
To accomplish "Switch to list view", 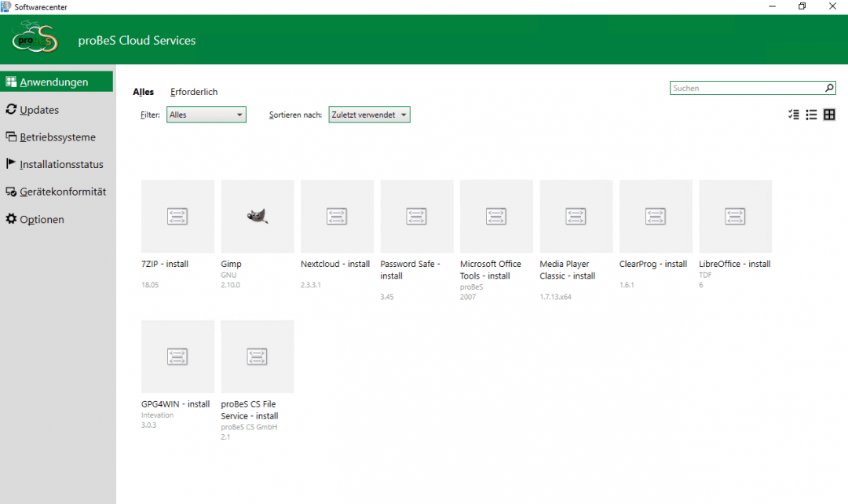I will click(811, 115).
